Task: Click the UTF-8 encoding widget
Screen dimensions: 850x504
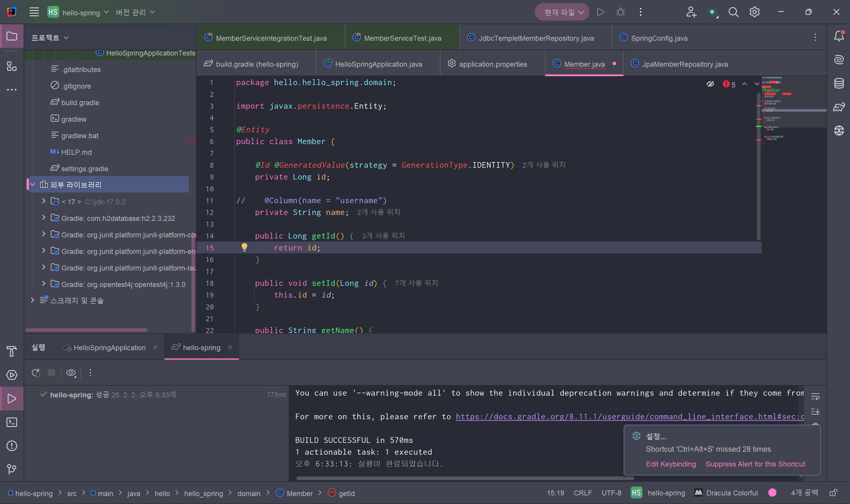Action: [611, 493]
